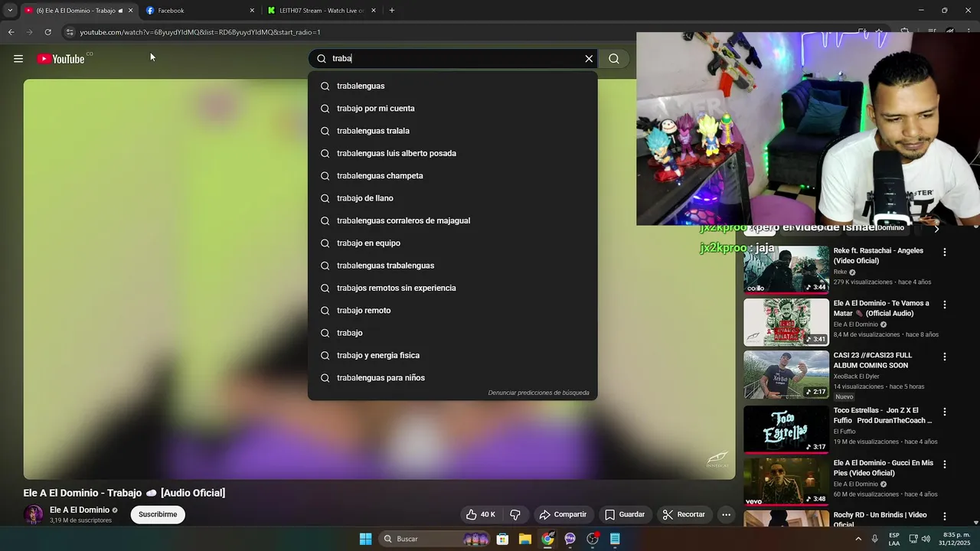Open options menu for Toco Estrellas video
The width and height of the screenshot is (980, 551).
[945, 412]
